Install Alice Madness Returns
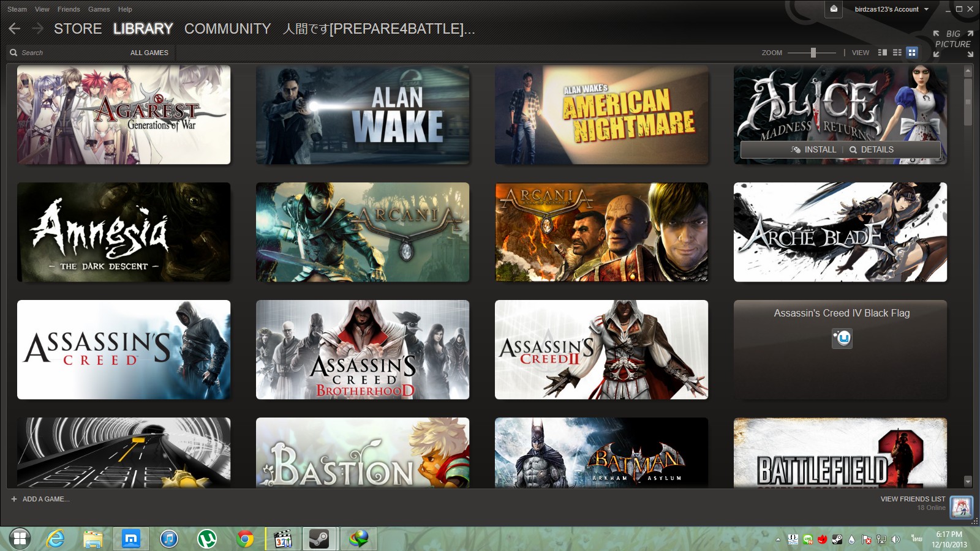 point(814,149)
